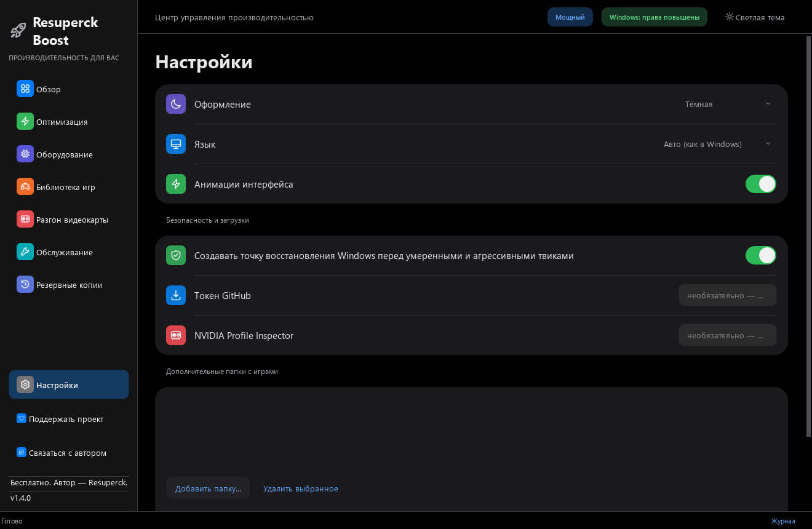This screenshot has width=812, height=529.
Task: Click the download icon beside Токен GitHub
Action: (x=176, y=295)
